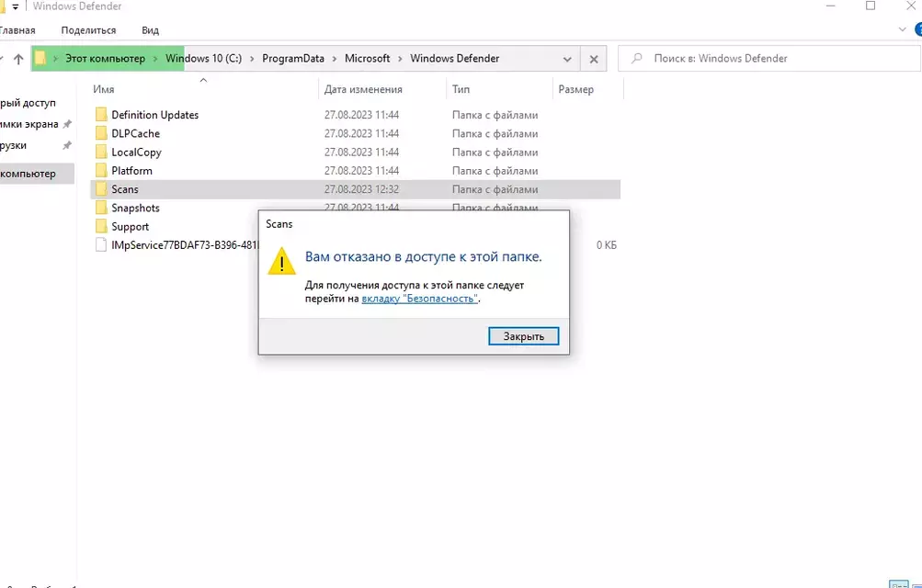Expand the chevron after ProgramData in the path
Viewport: 922px width, 588px height.
[x=335, y=58]
